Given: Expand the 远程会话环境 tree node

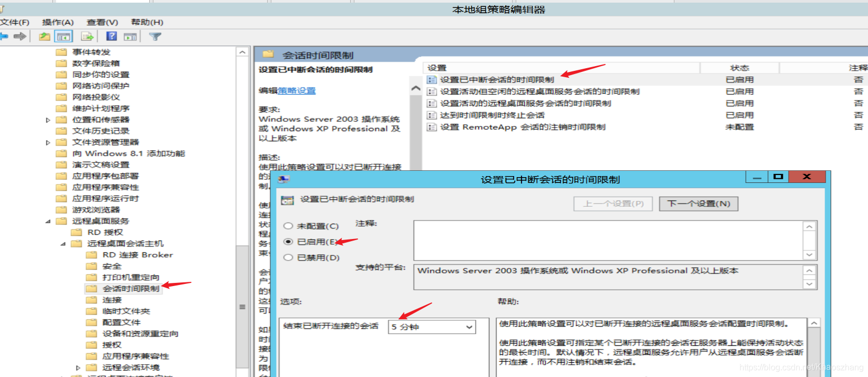Looking at the screenshot, I should point(78,367).
